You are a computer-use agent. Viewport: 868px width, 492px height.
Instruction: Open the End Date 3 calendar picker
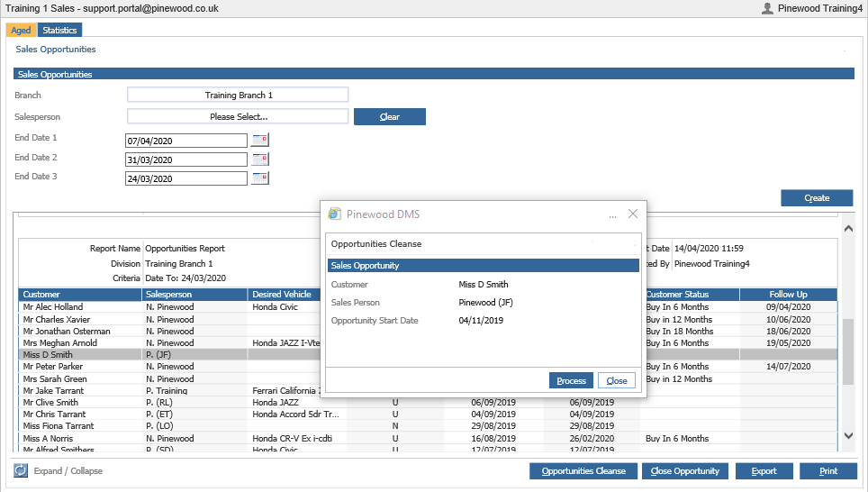(260, 178)
